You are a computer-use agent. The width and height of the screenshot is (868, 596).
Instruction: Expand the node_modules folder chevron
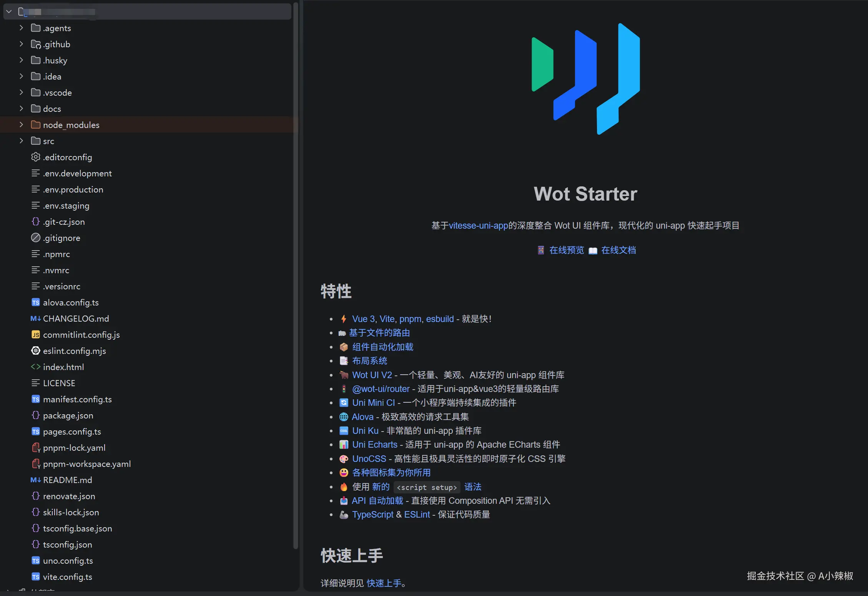tap(21, 125)
